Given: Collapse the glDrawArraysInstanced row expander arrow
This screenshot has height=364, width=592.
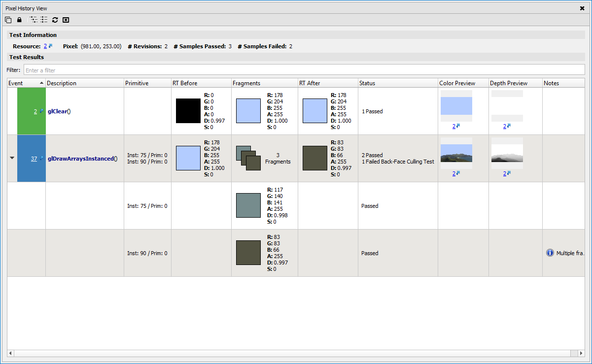Looking at the screenshot, I should [12, 158].
